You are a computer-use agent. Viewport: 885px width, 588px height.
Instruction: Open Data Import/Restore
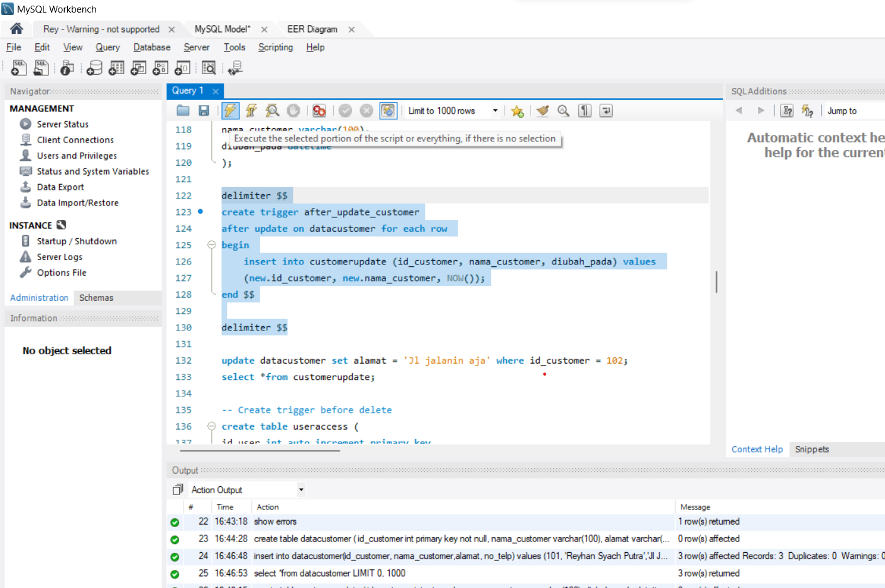[x=77, y=203]
